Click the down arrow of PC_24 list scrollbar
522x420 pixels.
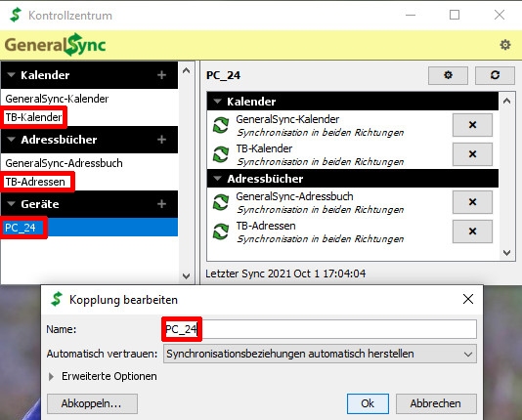506,253
